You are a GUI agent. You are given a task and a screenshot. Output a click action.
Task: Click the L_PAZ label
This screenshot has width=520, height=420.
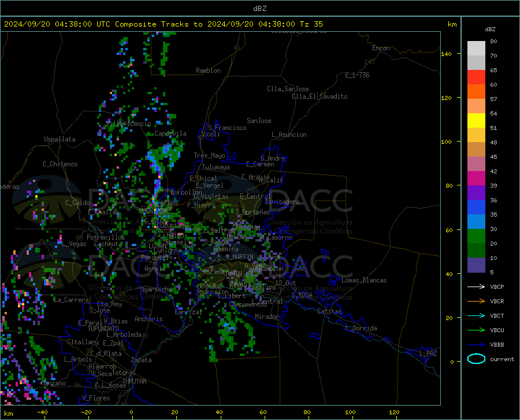click(428, 354)
